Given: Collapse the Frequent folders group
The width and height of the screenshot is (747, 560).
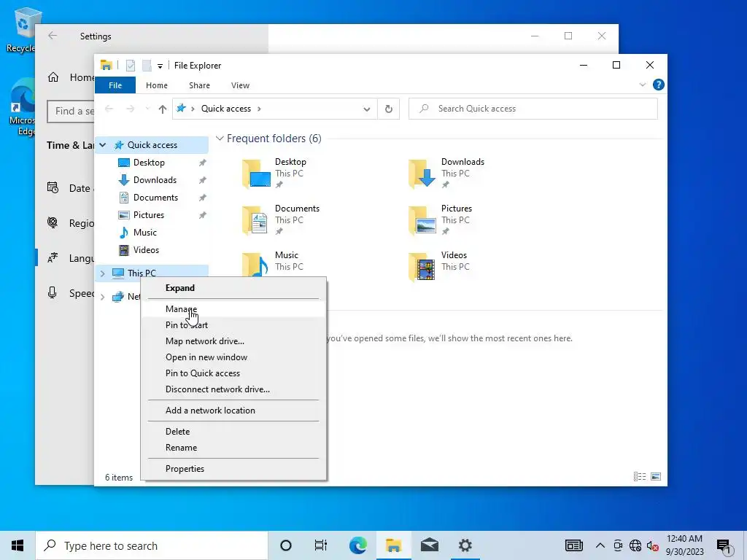Looking at the screenshot, I should [x=220, y=139].
